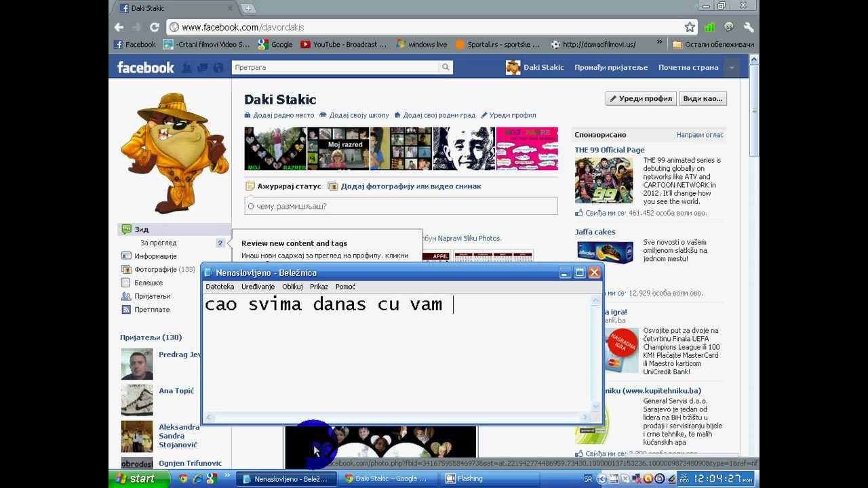This screenshot has width=868, height=488.
Task: Expand hidden bookmarks chevron
Action: coord(659,43)
